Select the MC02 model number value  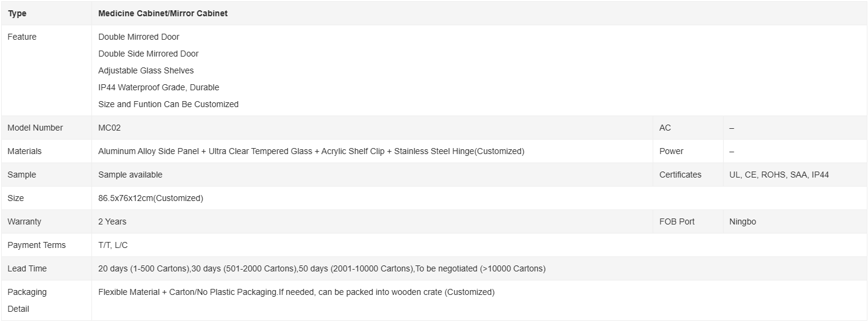coord(109,128)
